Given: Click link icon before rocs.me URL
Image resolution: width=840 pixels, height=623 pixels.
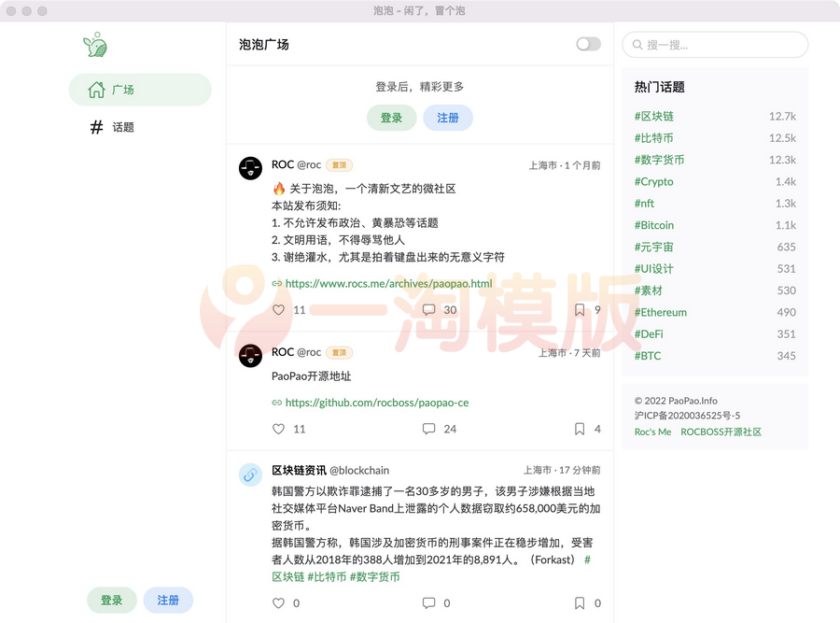Looking at the screenshot, I should [x=277, y=284].
